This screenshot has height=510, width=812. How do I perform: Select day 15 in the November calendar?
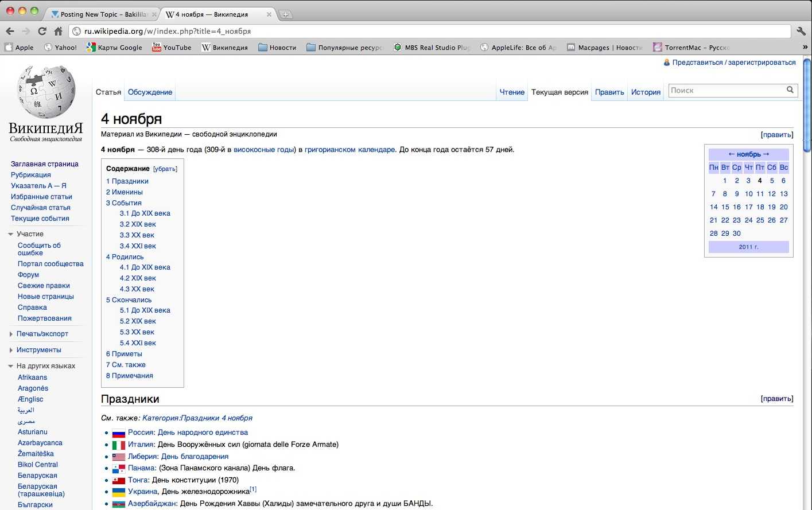point(725,207)
